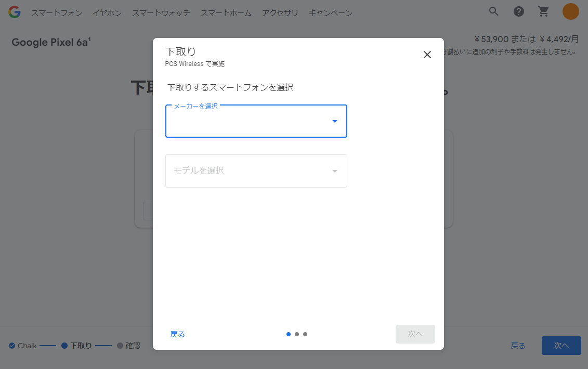Viewport: 588px width, 369px height.
Task: Click the 下取りするスマートフォンを選択 heading
Action: pos(230,87)
